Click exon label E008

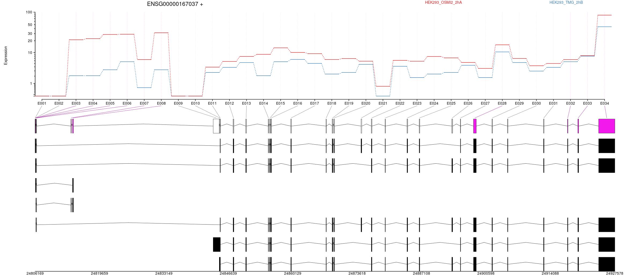click(x=161, y=103)
